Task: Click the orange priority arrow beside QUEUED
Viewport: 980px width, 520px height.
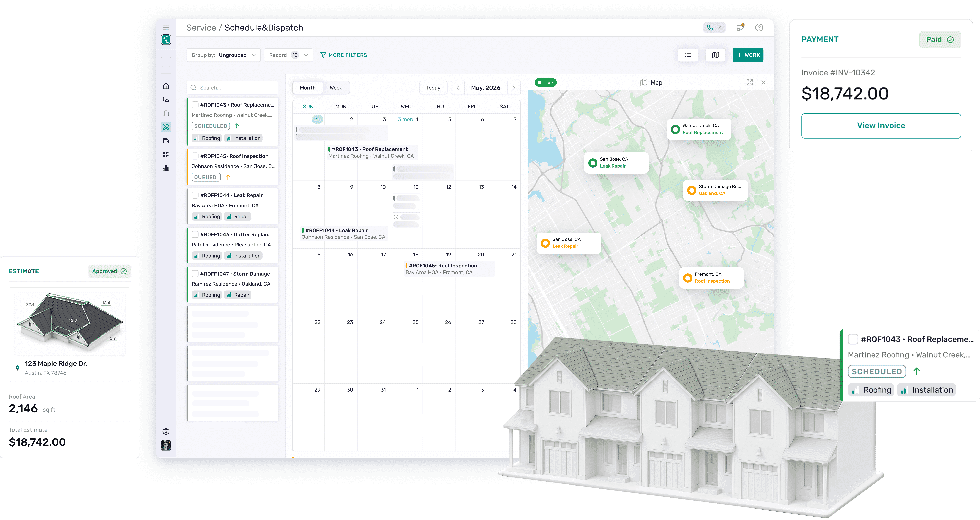Action: (228, 177)
